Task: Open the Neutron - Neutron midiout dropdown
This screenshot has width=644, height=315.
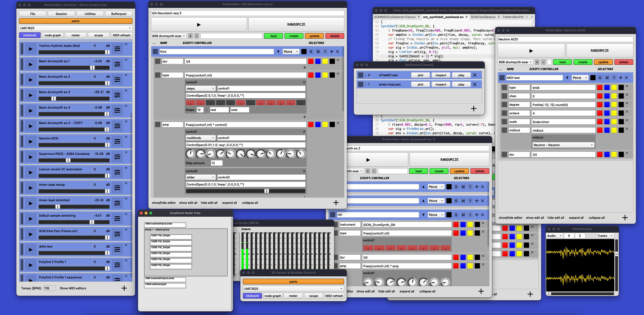Action: pyautogui.click(x=563, y=145)
